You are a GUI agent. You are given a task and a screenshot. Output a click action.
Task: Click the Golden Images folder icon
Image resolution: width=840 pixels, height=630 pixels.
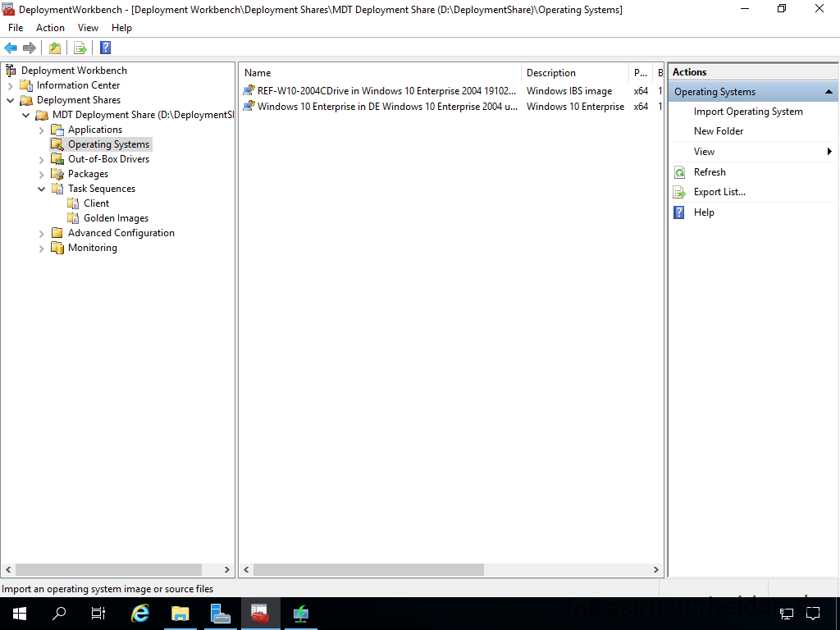tap(73, 218)
